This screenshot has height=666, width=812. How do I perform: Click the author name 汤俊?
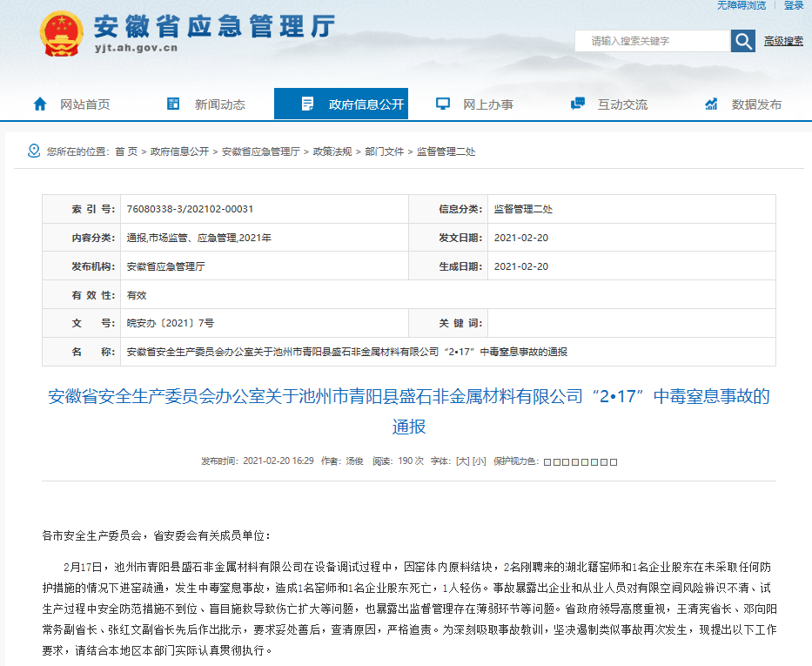[354, 461]
